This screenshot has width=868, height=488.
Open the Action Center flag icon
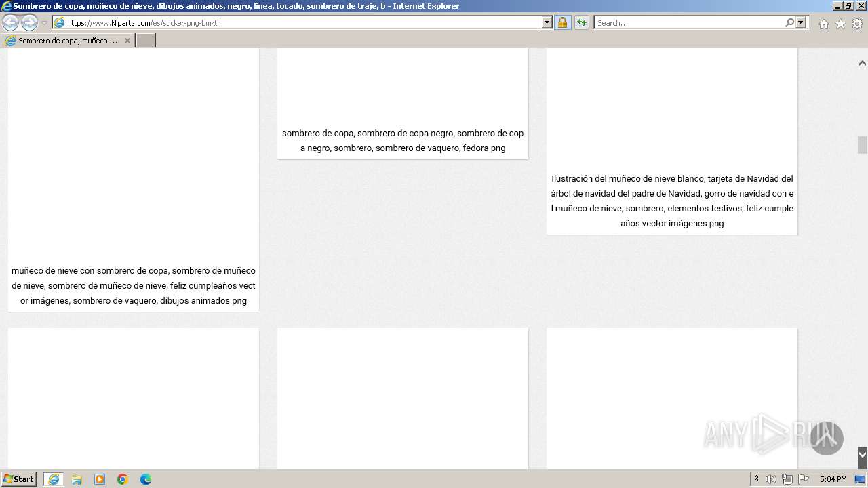(x=804, y=479)
